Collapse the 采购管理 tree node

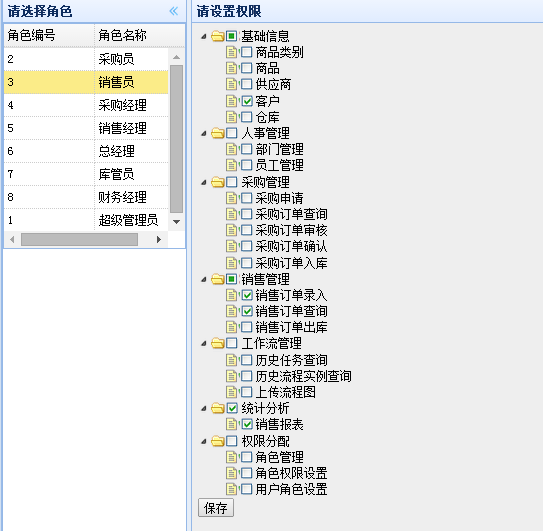coord(204,182)
